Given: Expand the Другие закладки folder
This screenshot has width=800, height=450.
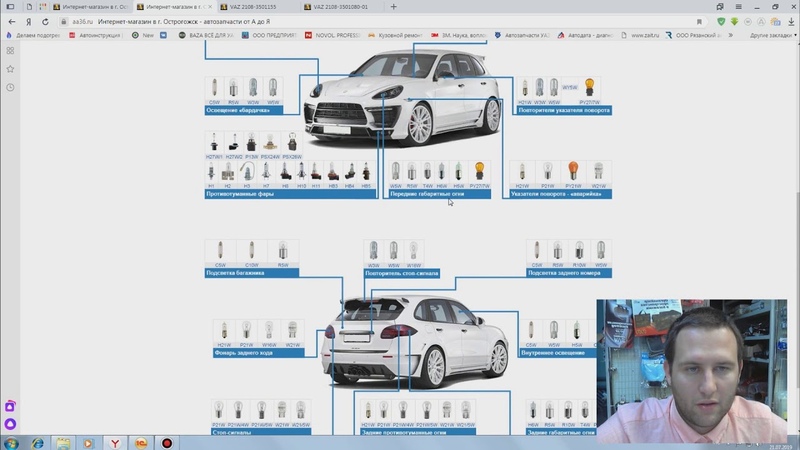Looking at the screenshot, I should 773,35.
